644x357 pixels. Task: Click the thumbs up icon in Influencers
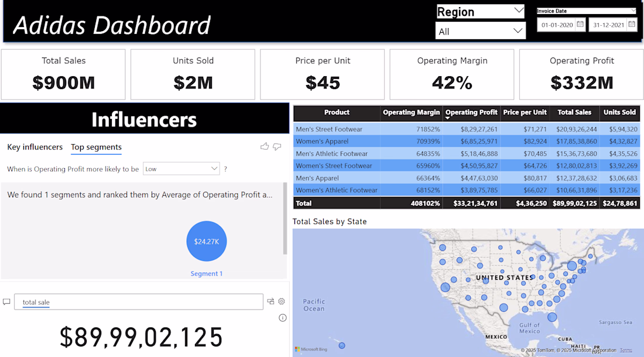click(x=265, y=146)
